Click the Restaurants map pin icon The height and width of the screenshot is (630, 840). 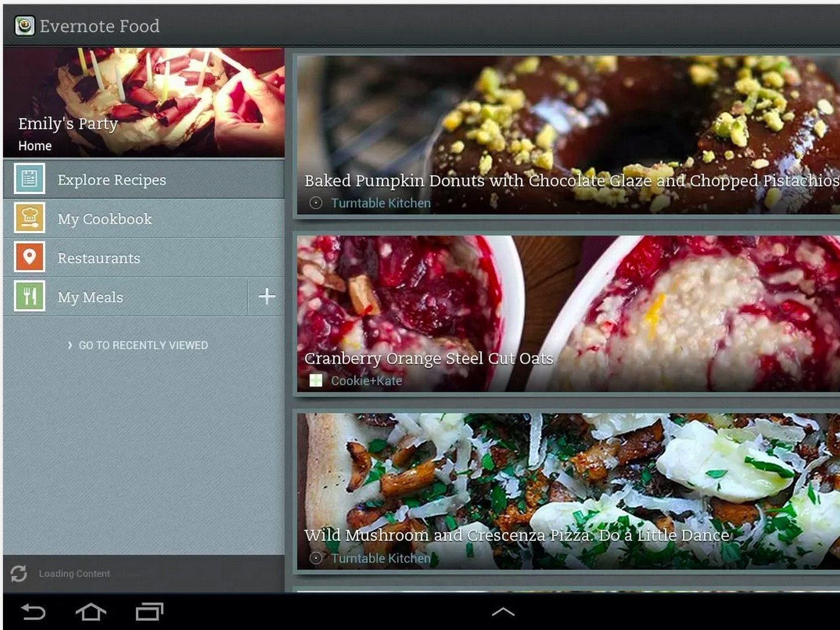pyautogui.click(x=29, y=257)
